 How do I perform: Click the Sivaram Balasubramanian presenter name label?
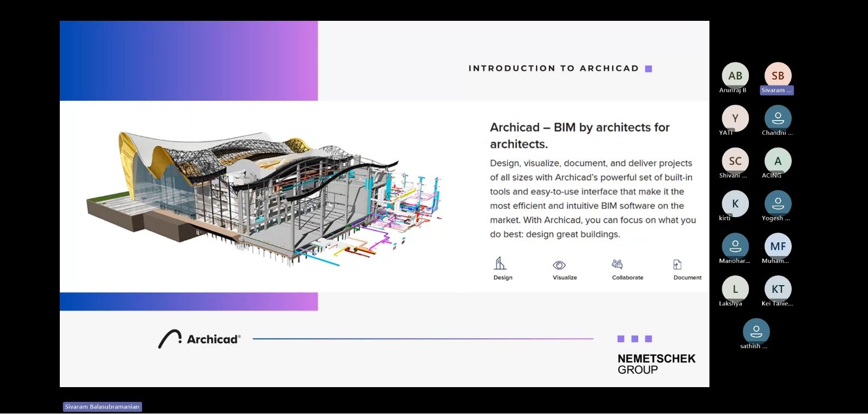[x=102, y=407]
